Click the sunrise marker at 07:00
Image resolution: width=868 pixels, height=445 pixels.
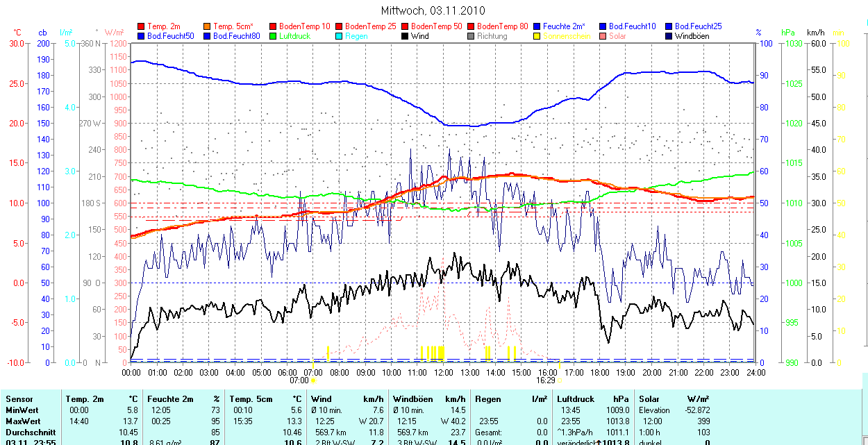pyautogui.click(x=312, y=380)
